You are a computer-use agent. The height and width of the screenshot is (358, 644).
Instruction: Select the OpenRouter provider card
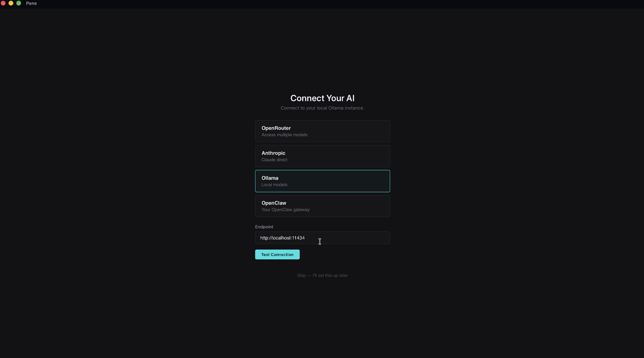tap(322, 131)
